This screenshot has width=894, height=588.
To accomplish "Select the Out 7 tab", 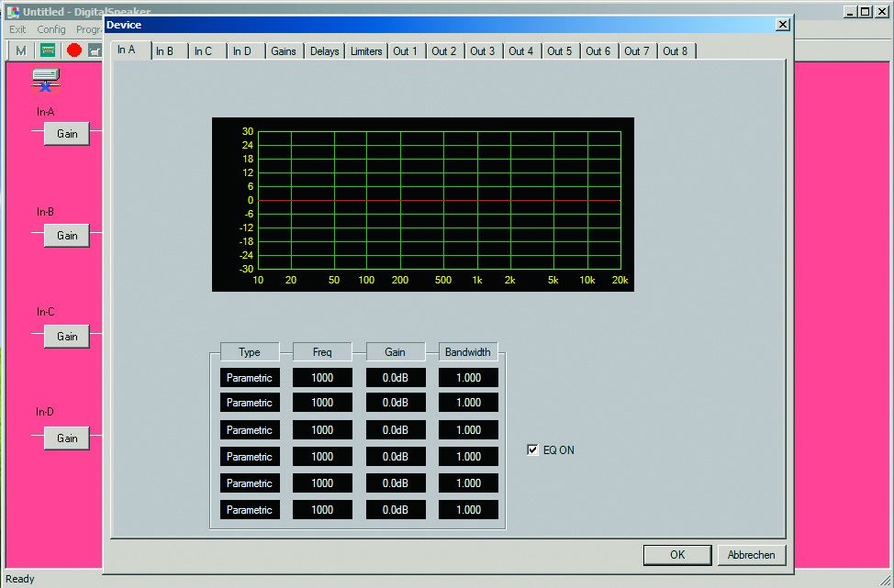I will click(637, 51).
